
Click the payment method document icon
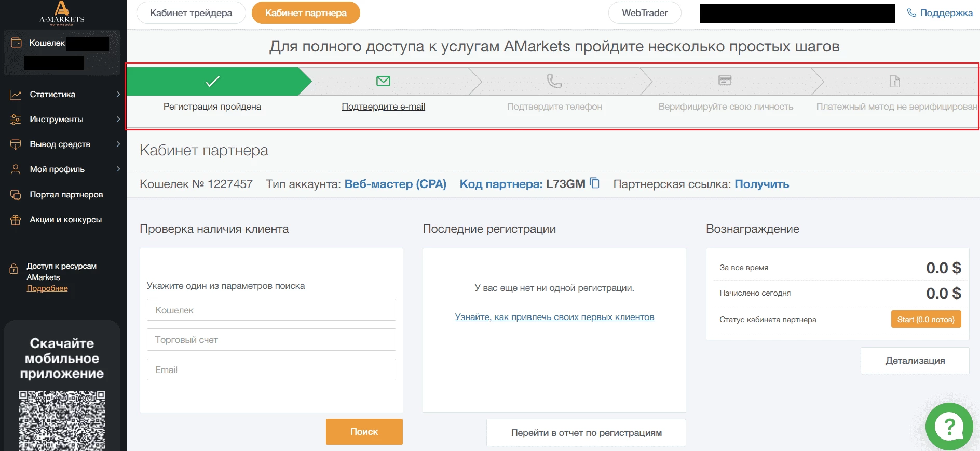pos(895,81)
